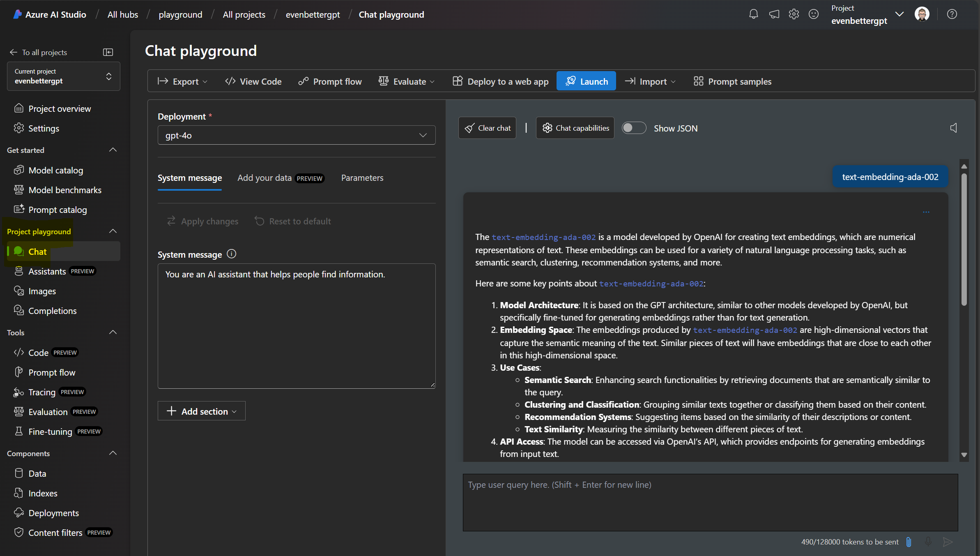This screenshot has width=980, height=556.
Task: Open Chat capabilities settings
Action: pyautogui.click(x=575, y=128)
